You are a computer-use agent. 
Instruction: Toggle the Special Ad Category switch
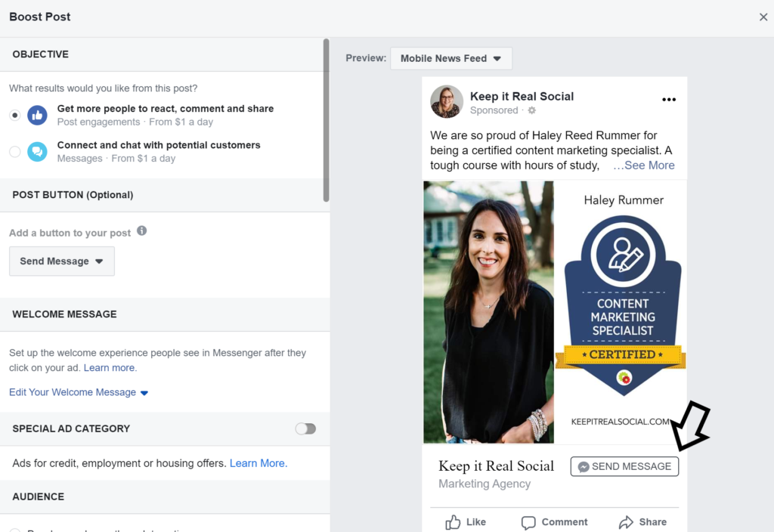(305, 429)
